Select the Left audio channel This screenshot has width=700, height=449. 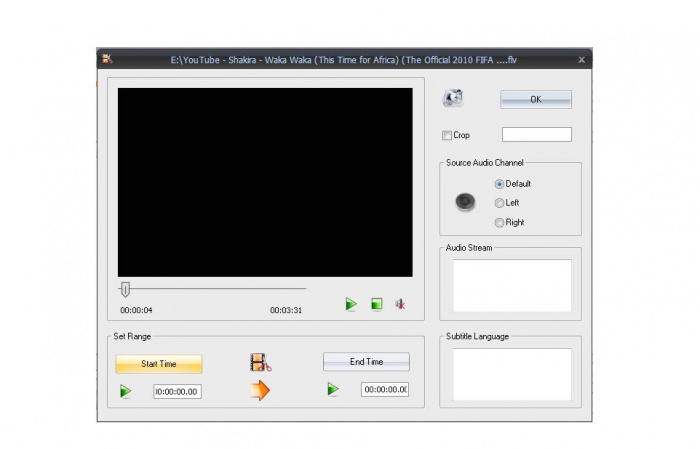pyautogui.click(x=499, y=203)
